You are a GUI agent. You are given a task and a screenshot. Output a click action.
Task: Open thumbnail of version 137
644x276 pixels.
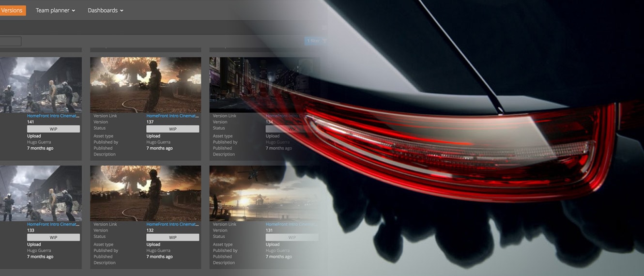click(145, 85)
